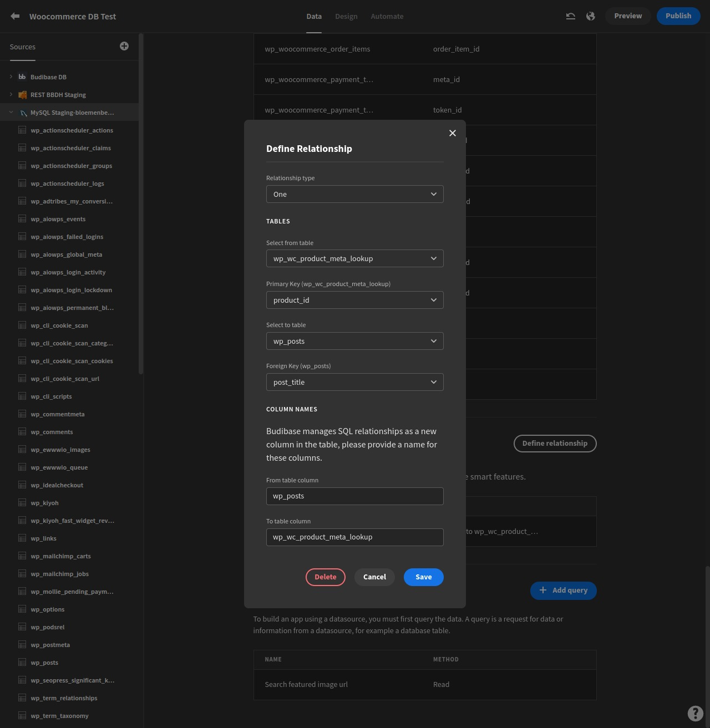Open the help question mark icon
The height and width of the screenshot is (728, 710).
point(696,714)
